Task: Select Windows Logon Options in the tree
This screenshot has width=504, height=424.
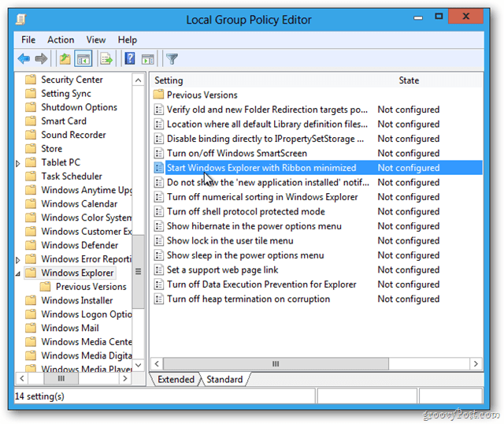Action: [87, 314]
